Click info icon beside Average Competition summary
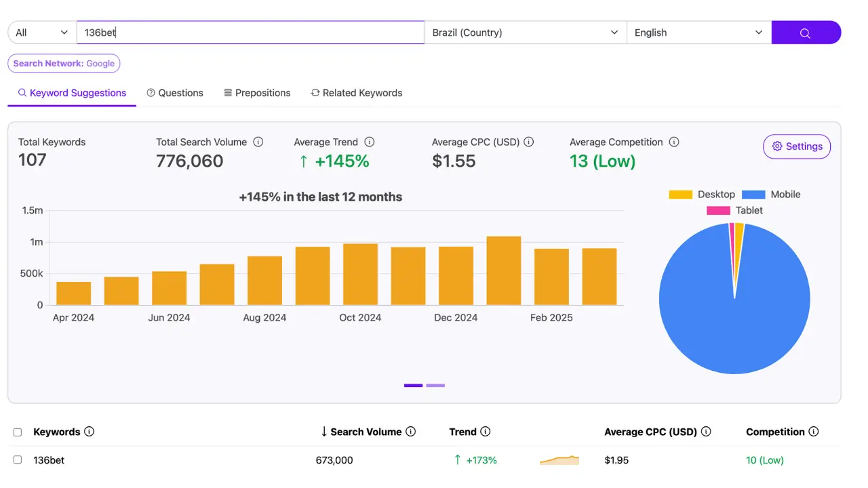 [x=674, y=142]
